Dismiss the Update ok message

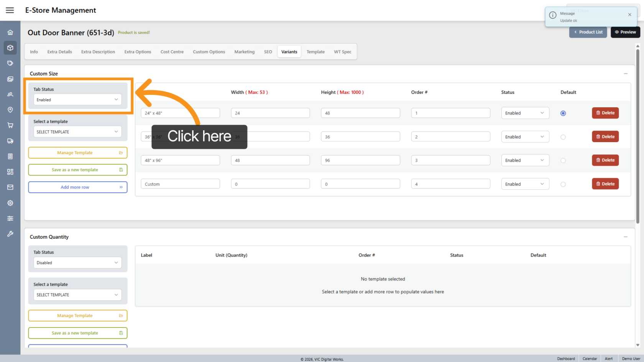point(629,15)
